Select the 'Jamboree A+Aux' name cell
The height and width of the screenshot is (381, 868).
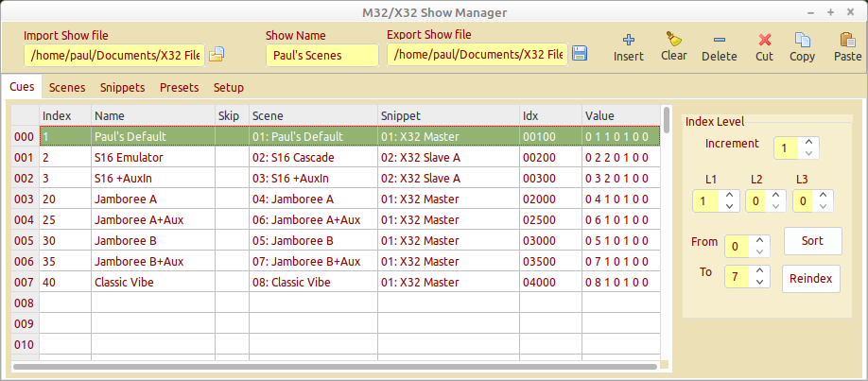[153, 220]
